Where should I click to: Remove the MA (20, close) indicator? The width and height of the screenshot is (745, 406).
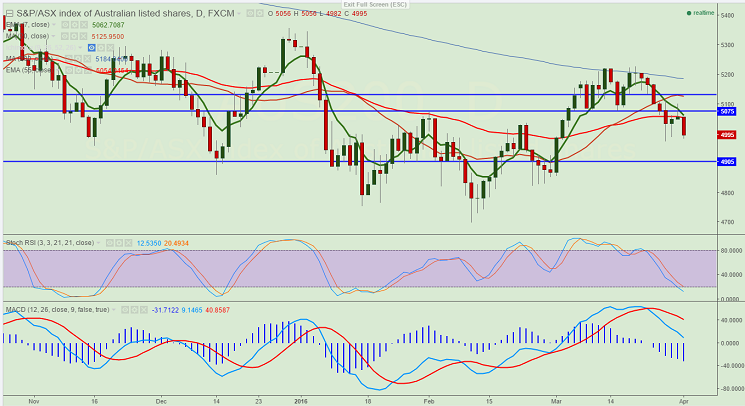(83, 36)
